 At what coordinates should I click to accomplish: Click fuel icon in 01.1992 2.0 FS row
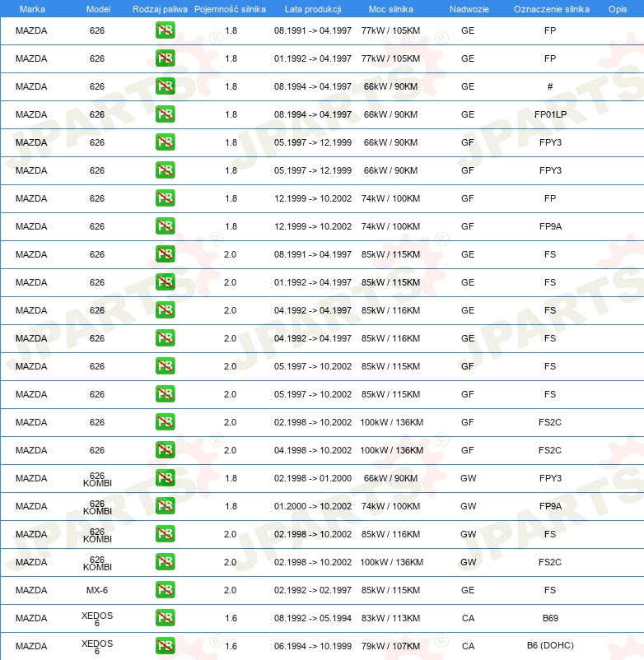pos(165,282)
